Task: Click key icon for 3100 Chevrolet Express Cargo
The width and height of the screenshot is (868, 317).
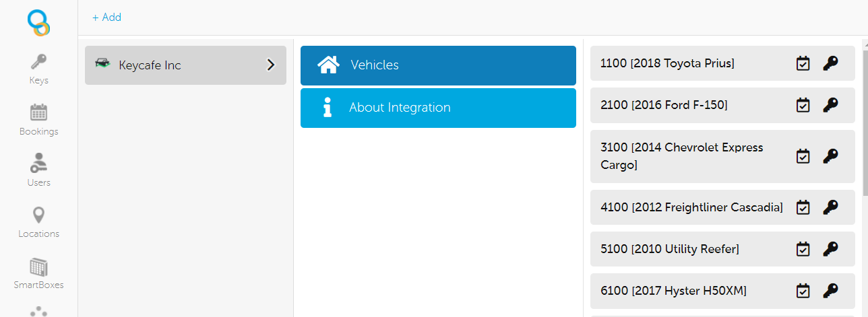Action: point(830,156)
